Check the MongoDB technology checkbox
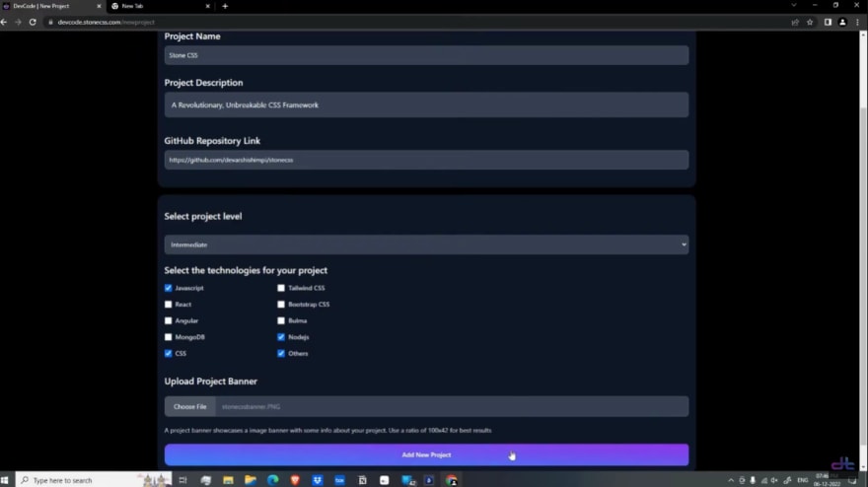The height and width of the screenshot is (487, 868). pyautogui.click(x=169, y=337)
